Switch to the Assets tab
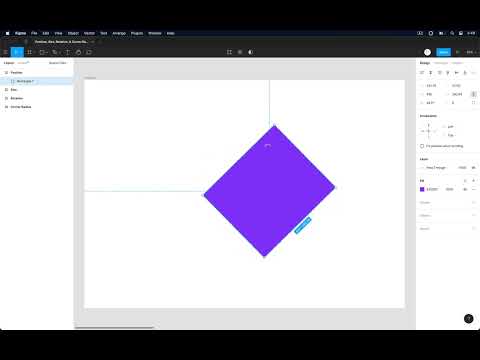This screenshot has width=480, height=360. click(x=23, y=63)
